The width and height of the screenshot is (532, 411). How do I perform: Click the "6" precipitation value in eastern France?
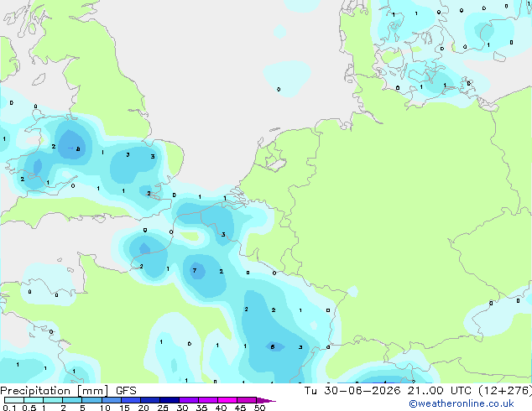273,346
